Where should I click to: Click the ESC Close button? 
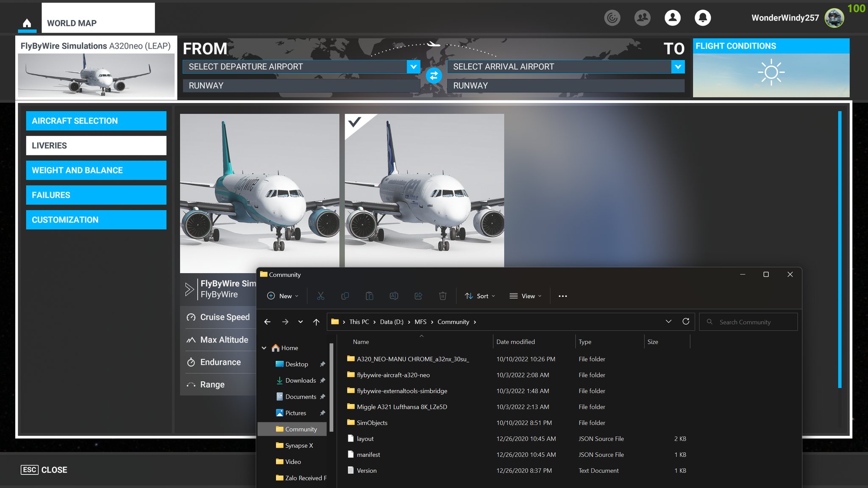pyautogui.click(x=44, y=470)
